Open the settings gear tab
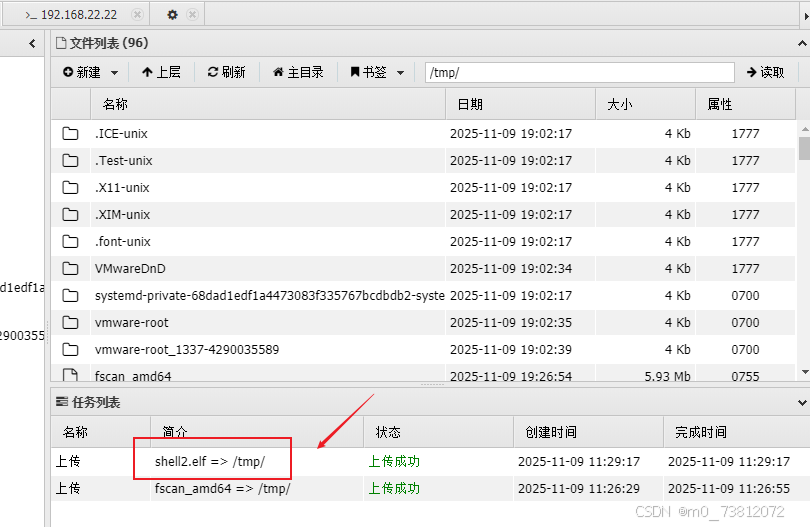Image resolution: width=810 pixels, height=527 pixels. [x=172, y=14]
